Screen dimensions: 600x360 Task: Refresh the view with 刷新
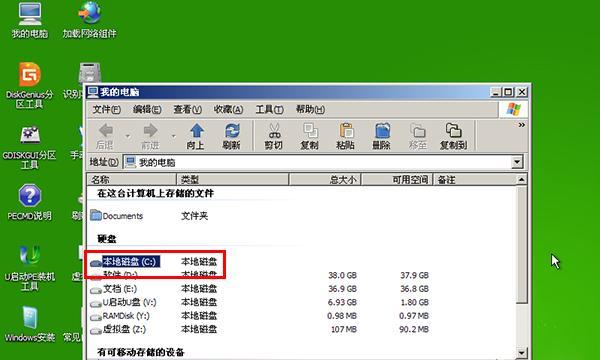232,137
